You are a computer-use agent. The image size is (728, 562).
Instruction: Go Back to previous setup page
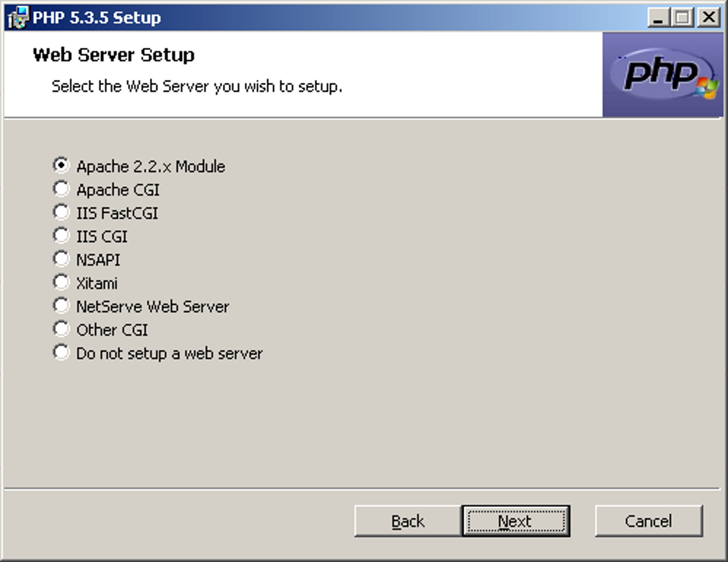pyautogui.click(x=408, y=521)
